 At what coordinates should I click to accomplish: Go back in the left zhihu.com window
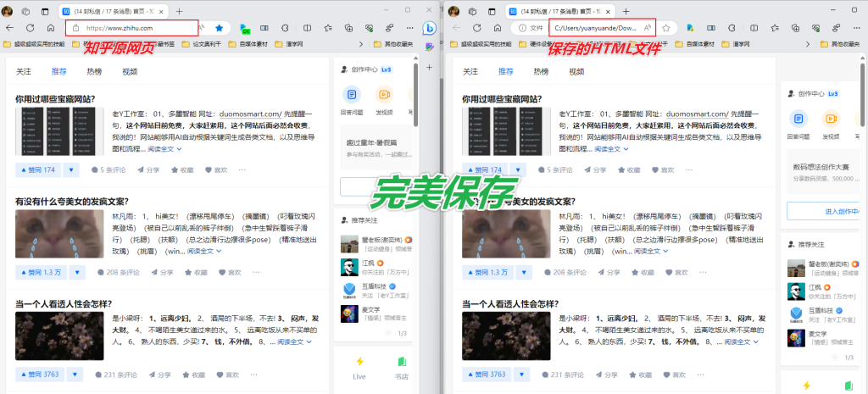(x=9, y=28)
